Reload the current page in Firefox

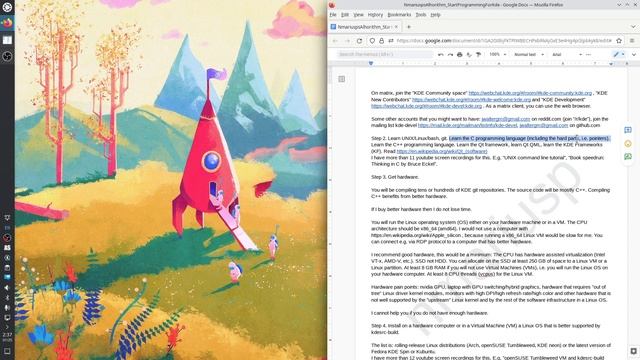pos(359,41)
